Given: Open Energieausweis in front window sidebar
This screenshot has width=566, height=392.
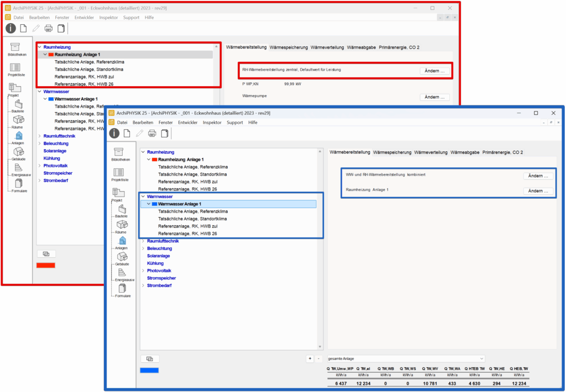Looking at the screenshot, I should click(124, 275).
